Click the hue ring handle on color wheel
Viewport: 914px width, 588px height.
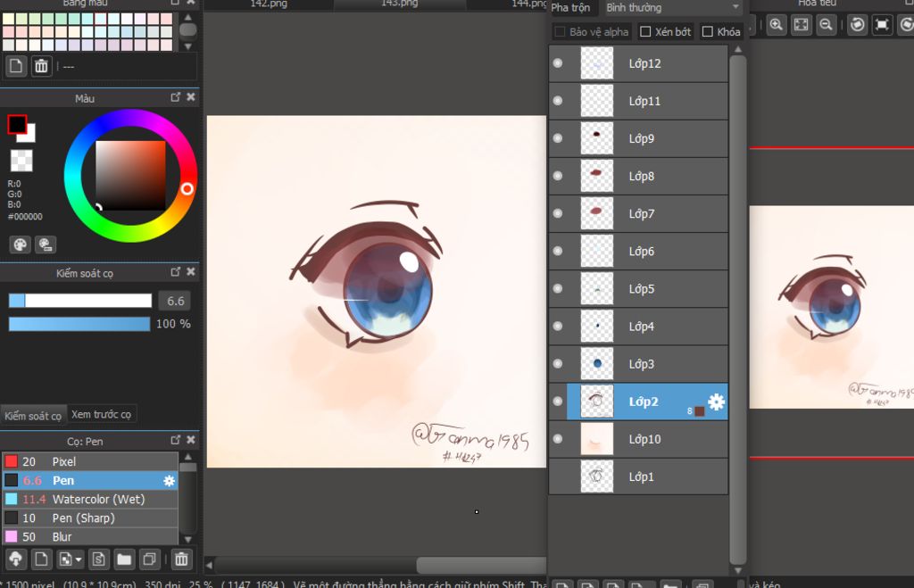click(x=187, y=189)
